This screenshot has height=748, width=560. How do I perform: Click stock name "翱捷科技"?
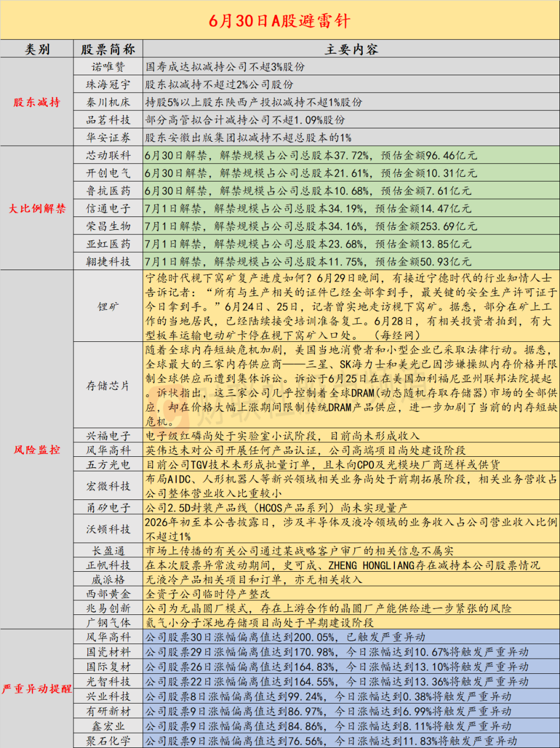point(108,261)
